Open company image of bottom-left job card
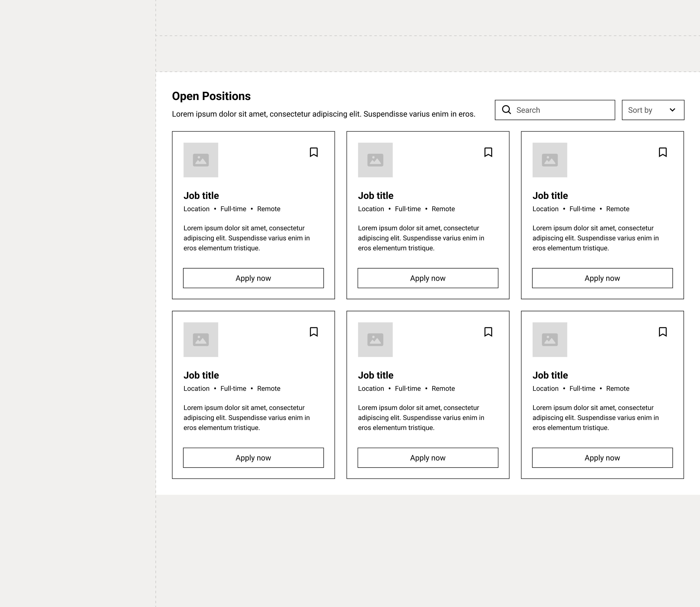Screen dimensions: 700x607 [x=201, y=339]
